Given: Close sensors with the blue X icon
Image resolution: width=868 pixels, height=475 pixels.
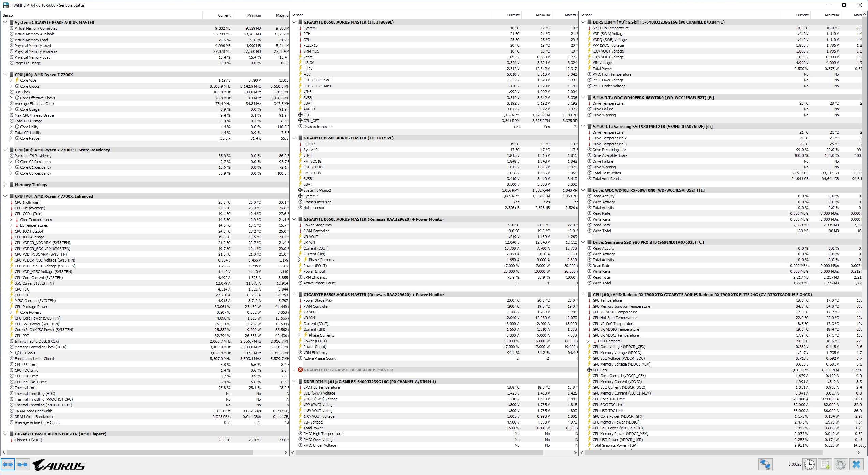Looking at the screenshot, I should click(x=856, y=464).
